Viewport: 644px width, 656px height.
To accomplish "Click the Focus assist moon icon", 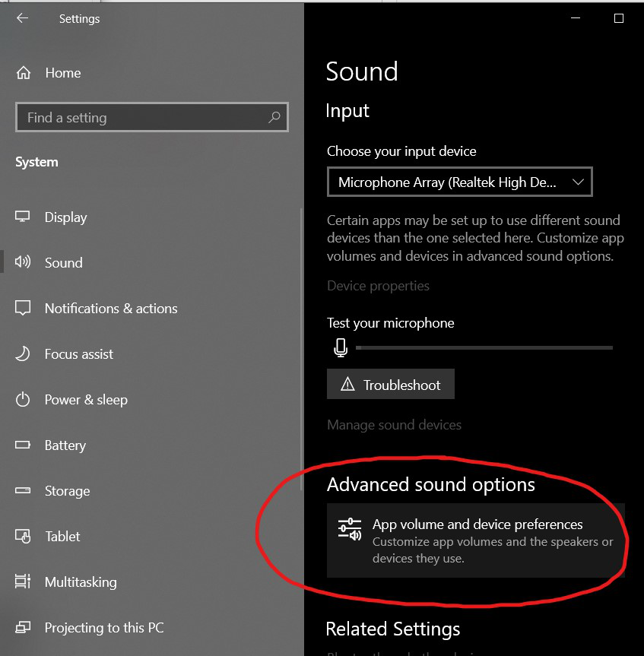I will click(23, 354).
